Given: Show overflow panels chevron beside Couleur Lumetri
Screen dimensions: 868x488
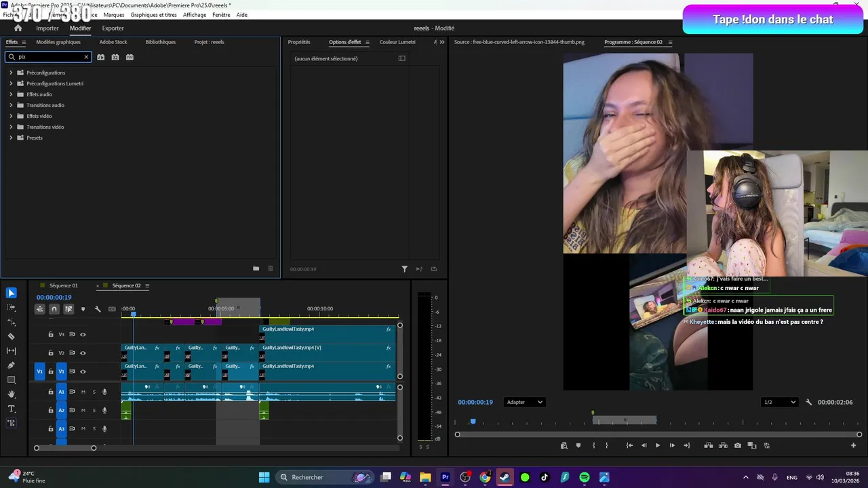Looking at the screenshot, I should click(x=442, y=42).
